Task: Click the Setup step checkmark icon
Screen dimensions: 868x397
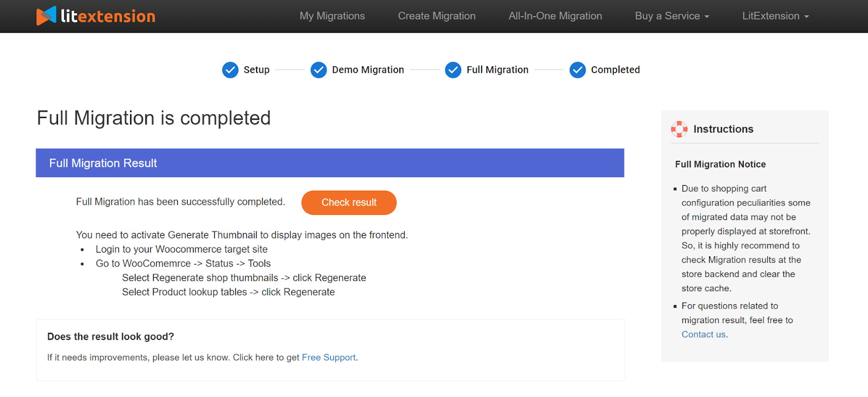Action: click(x=231, y=70)
